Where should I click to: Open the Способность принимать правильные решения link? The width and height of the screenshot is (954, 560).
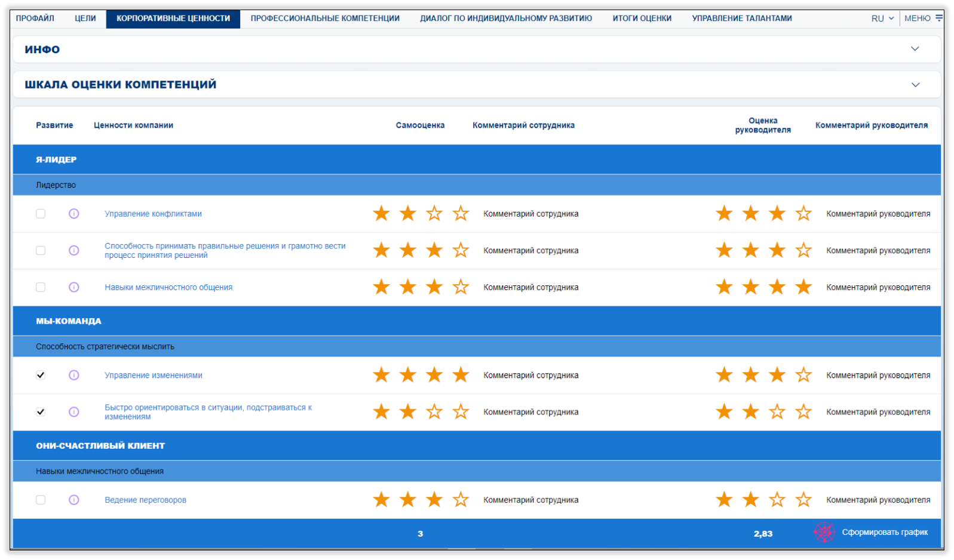point(225,250)
